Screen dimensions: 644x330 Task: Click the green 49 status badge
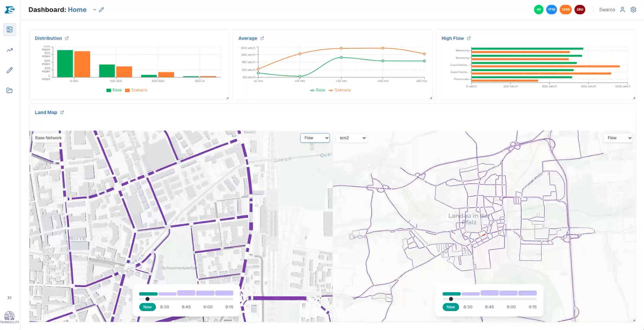pyautogui.click(x=539, y=9)
